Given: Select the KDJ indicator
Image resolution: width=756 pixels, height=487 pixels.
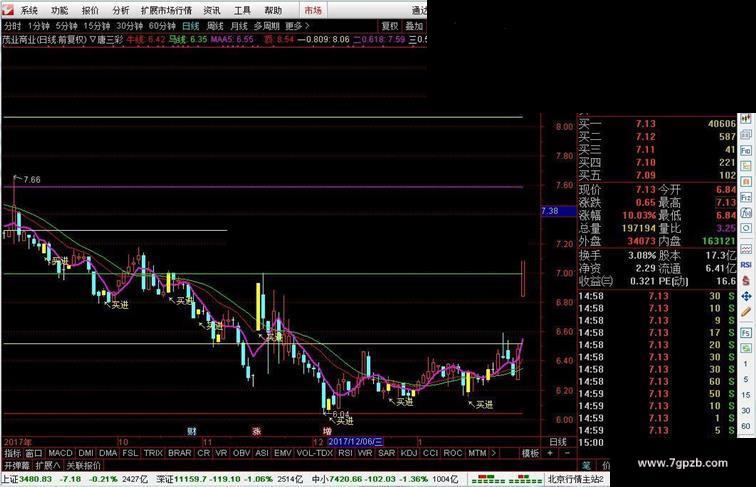Looking at the screenshot, I should pos(409,453).
